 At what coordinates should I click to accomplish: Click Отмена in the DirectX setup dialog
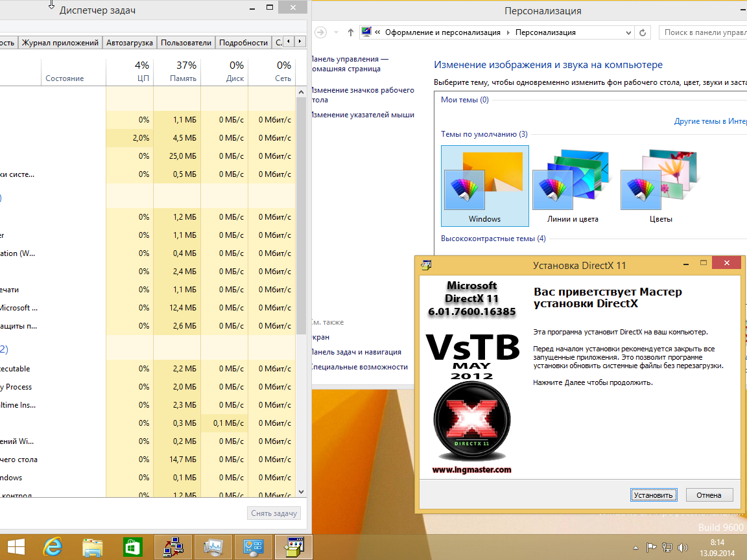coord(709,495)
